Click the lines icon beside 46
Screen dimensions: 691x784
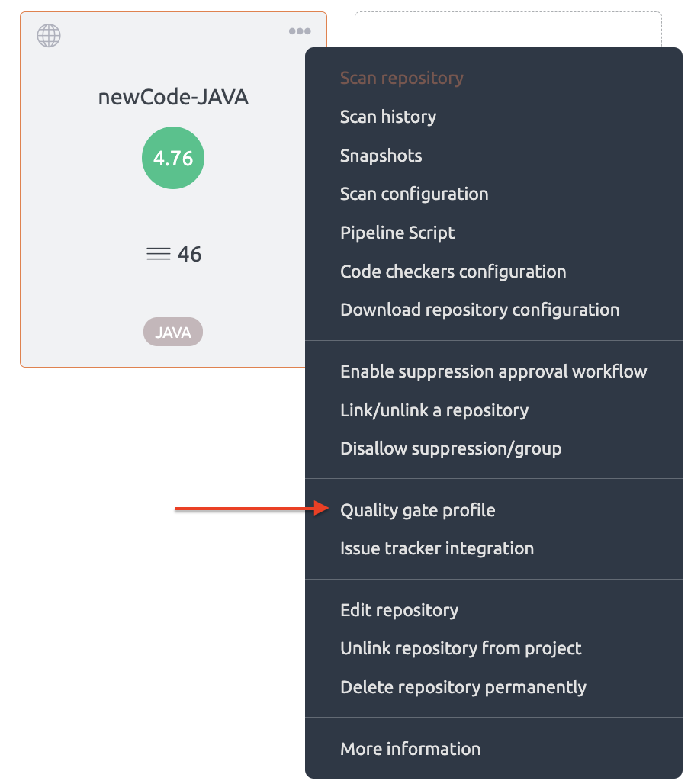click(x=158, y=254)
